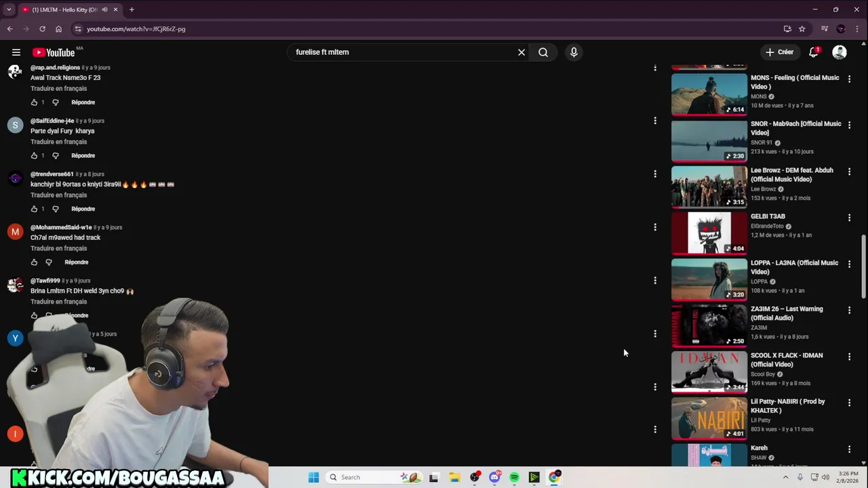Open Discord from the taskbar
Image resolution: width=868 pixels, height=488 pixels.
point(494,477)
